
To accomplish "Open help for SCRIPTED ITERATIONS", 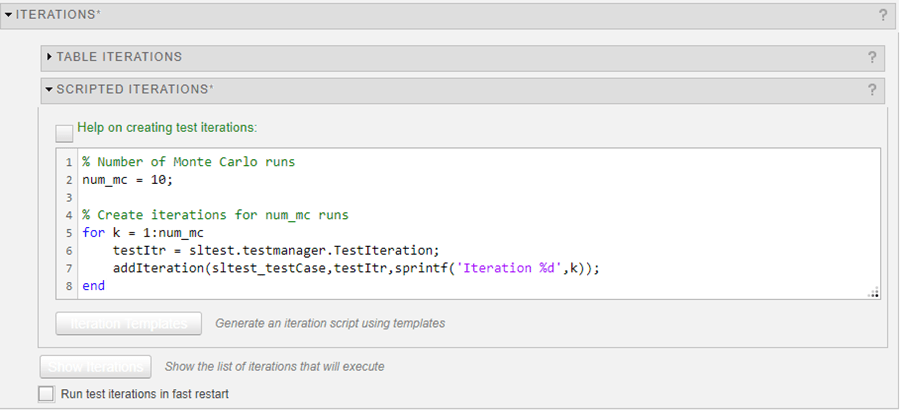I will click(872, 89).
